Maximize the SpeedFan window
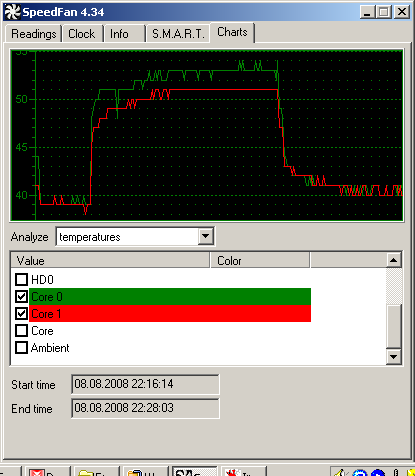The width and height of the screenshot is (415, 476). pyautogui.click(x=384, y=12)
